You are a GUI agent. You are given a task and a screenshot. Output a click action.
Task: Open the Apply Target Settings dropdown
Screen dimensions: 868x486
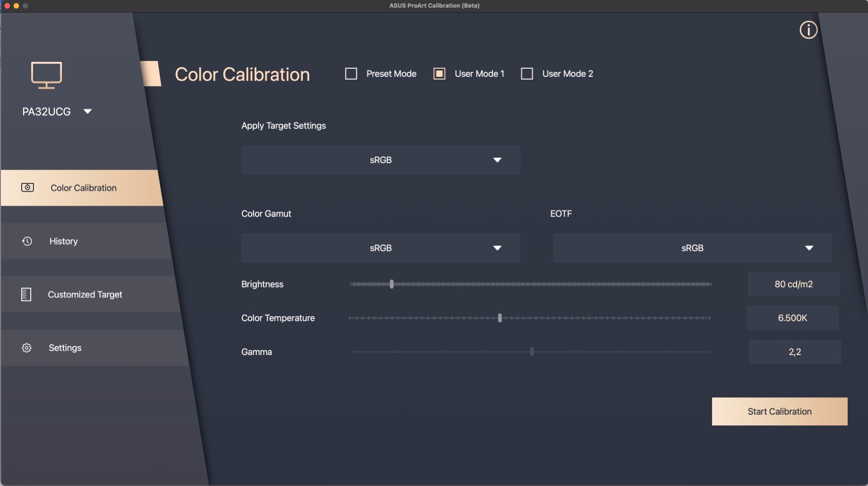(x=381, y=160)
